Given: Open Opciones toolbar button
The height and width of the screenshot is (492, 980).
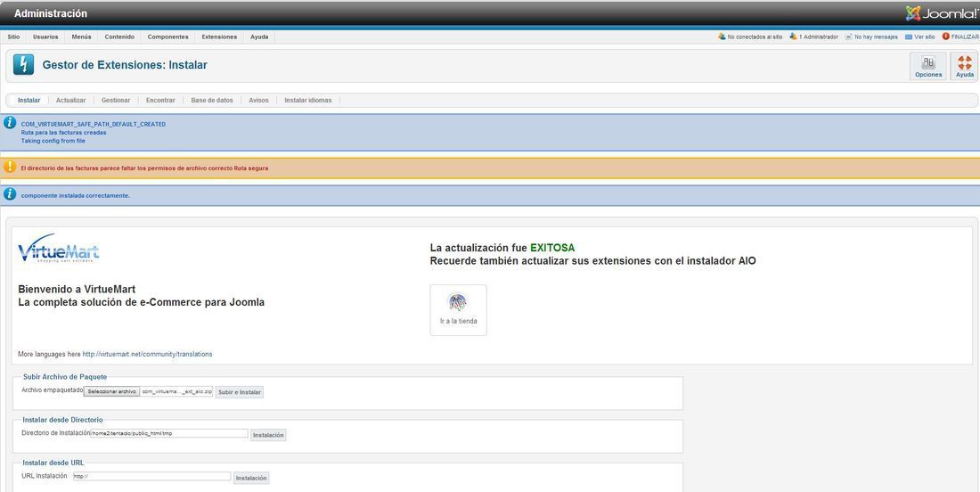Looking at the screenshot, I should [928, 66].
